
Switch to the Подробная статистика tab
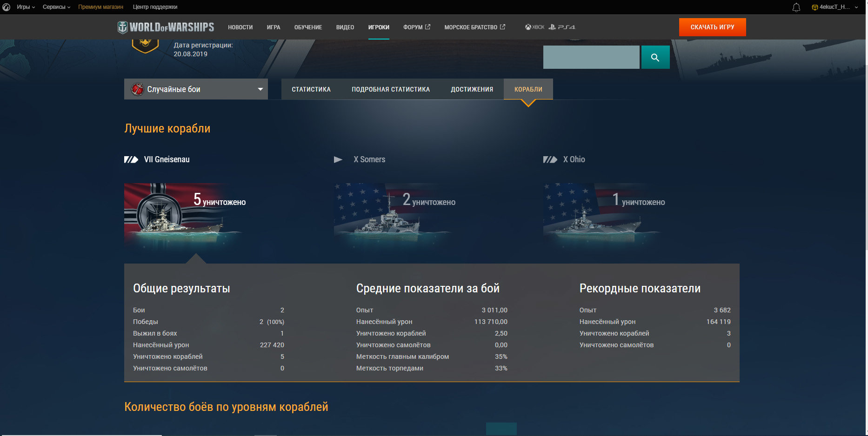tap(391, 89)
